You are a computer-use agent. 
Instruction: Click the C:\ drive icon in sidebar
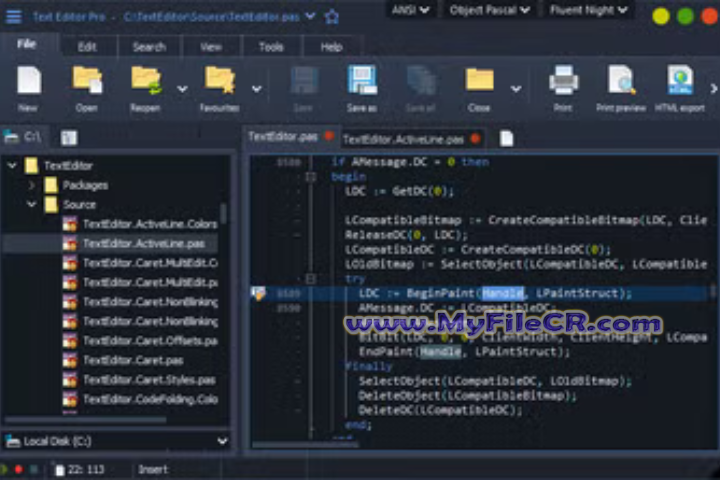[11, 137]
